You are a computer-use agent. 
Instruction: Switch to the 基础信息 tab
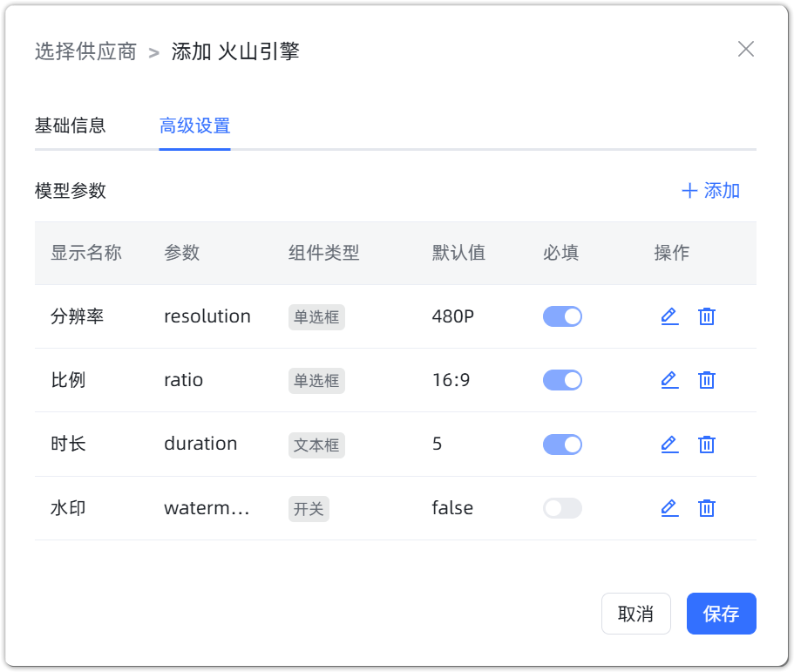point(71,126)
